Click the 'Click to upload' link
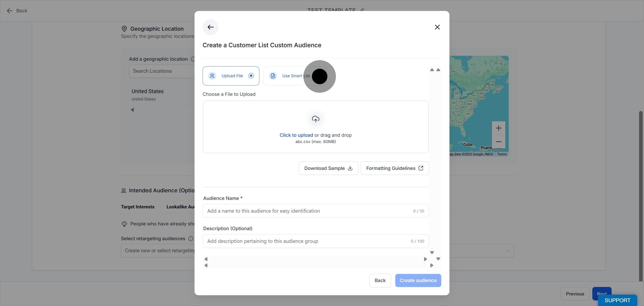Screen dimensions: 644x306 (x=296, y=135)
